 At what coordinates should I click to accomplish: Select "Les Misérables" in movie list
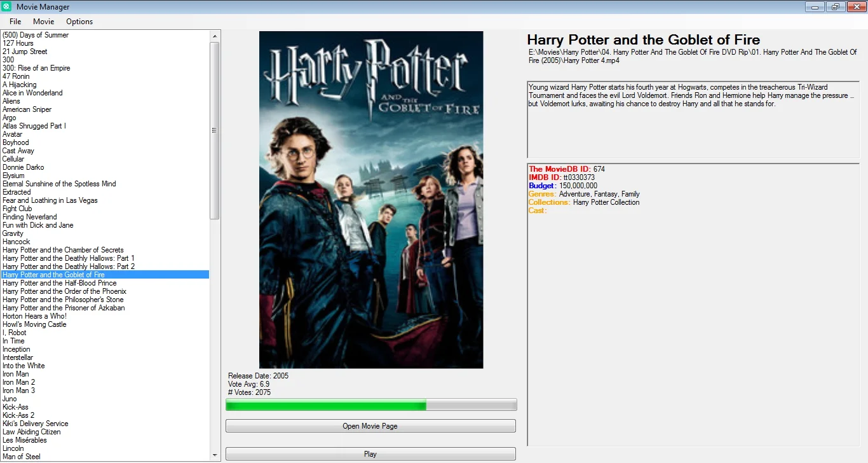point(105,440)
